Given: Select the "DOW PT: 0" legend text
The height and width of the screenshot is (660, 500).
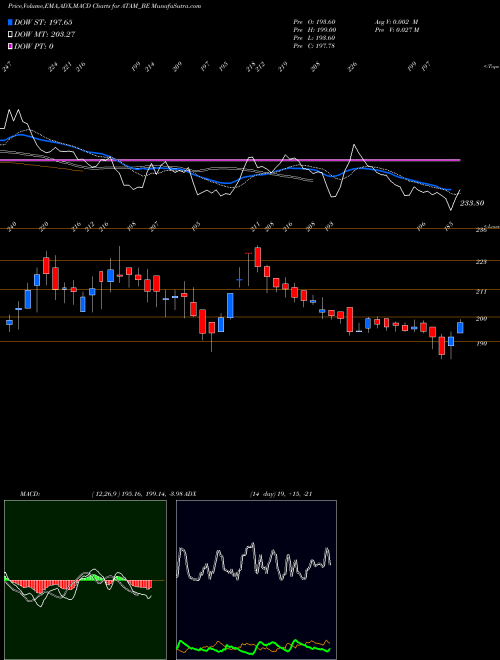Looking at the screenshot, I should point(34,46).
